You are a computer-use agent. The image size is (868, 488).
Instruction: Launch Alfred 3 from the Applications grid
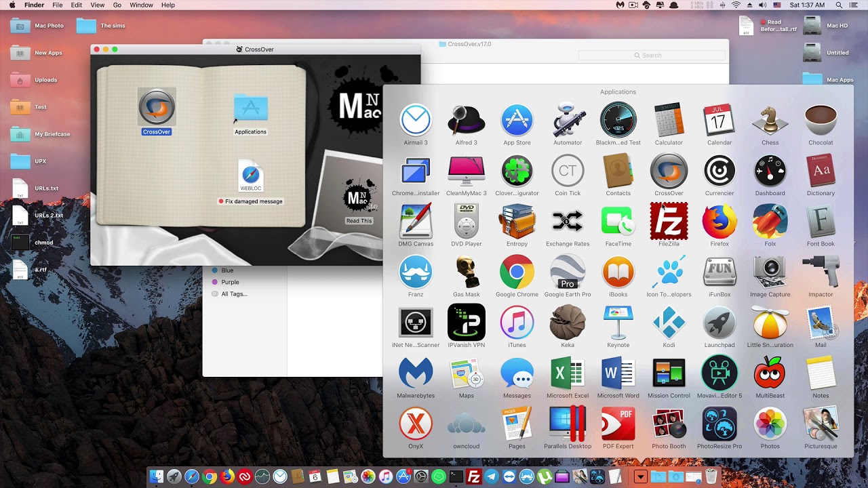(x=466, y=121)
